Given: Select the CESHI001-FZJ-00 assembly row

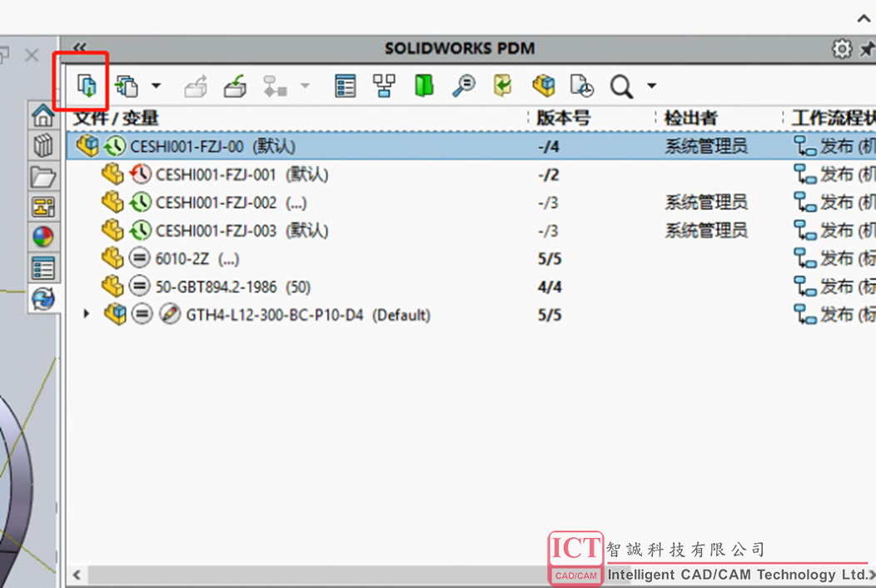Looking at the screenshot, I should pos(471,147).
